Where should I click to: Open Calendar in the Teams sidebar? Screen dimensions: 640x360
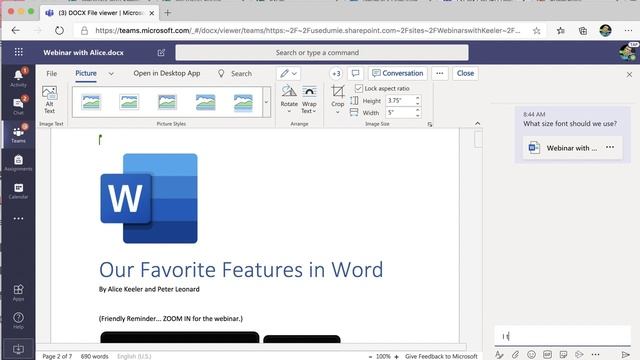click(x=18, y=191)
